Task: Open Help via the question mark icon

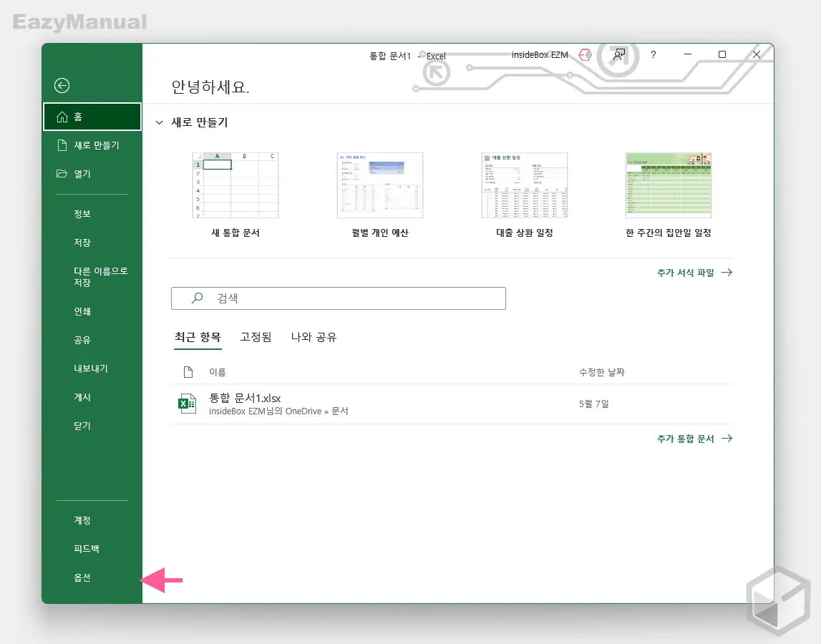Action: click(653, 54)
